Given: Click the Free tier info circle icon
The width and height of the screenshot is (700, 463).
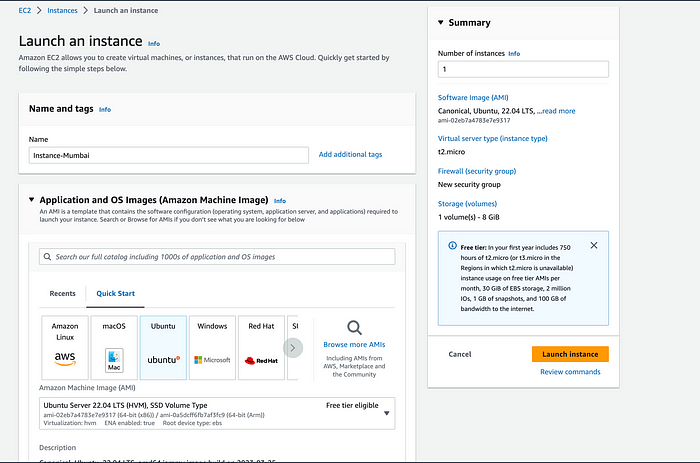Looking at the screenshot, I should tap(452, 246).
